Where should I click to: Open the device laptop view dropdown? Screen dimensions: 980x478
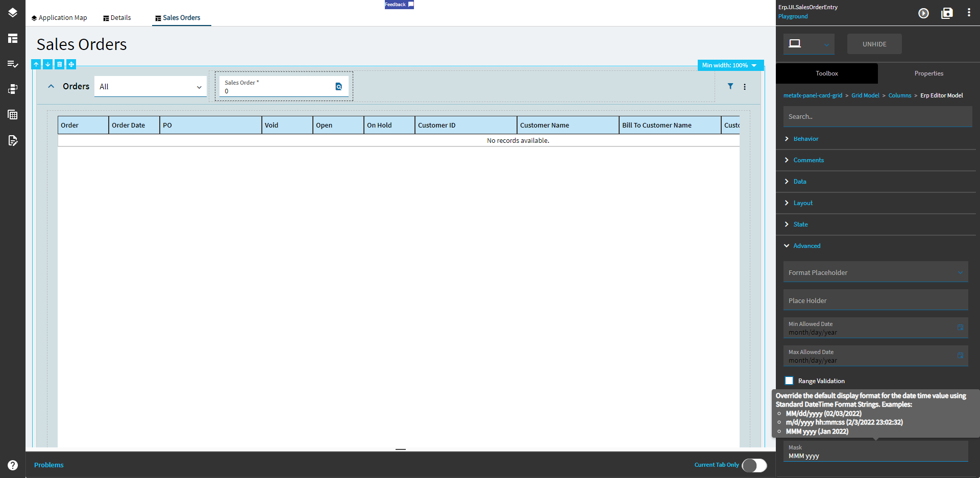pos(809,44)
